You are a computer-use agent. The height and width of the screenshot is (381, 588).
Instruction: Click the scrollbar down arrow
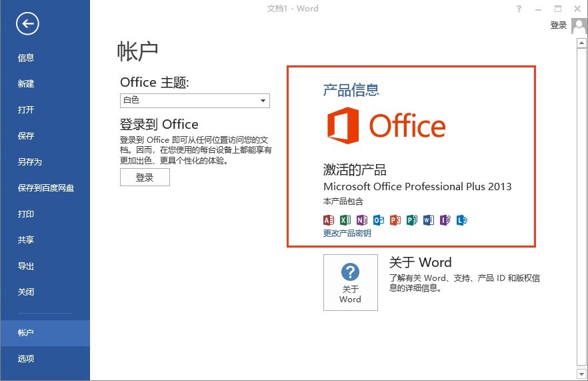coord(581,374)
